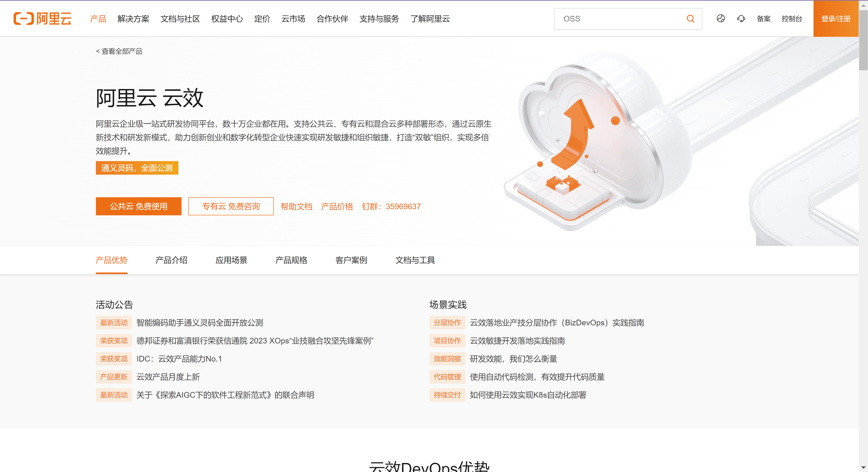
Task: Click the headset customer support icon
Action: tap(741, 19)
